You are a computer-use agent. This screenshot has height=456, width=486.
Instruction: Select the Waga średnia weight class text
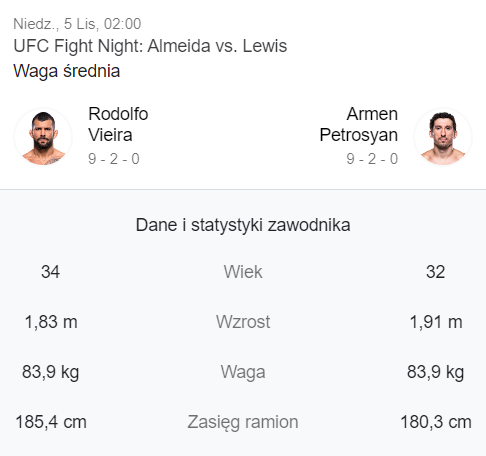(67, 71)
